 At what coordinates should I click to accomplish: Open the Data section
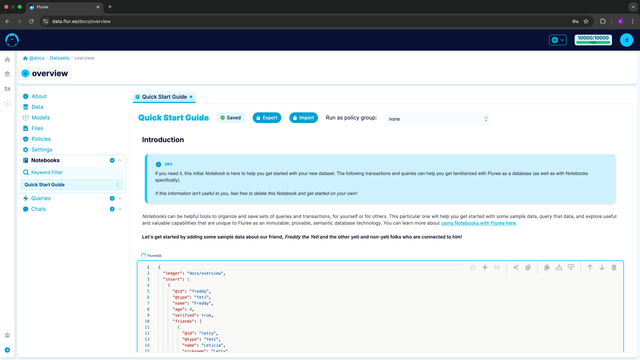coord(37,107)
